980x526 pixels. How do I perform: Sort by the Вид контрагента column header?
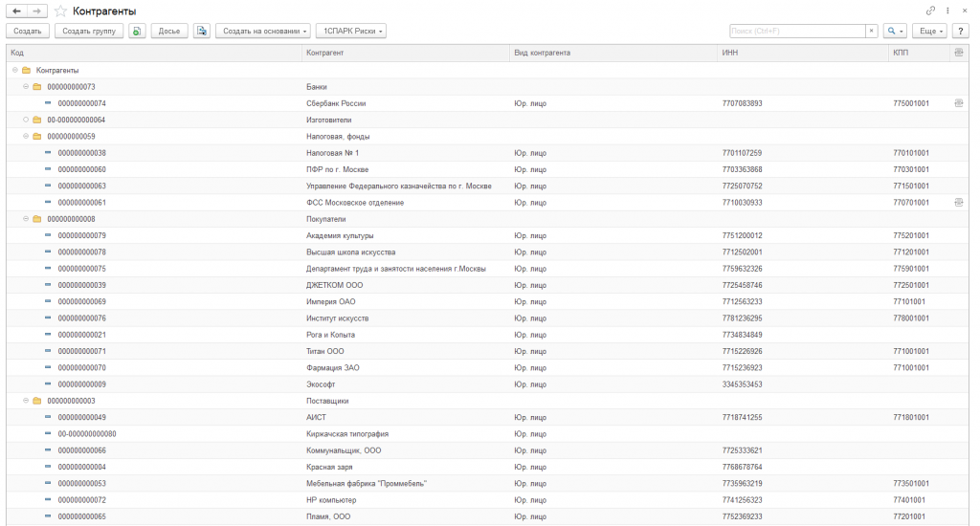tap(613, 54)
